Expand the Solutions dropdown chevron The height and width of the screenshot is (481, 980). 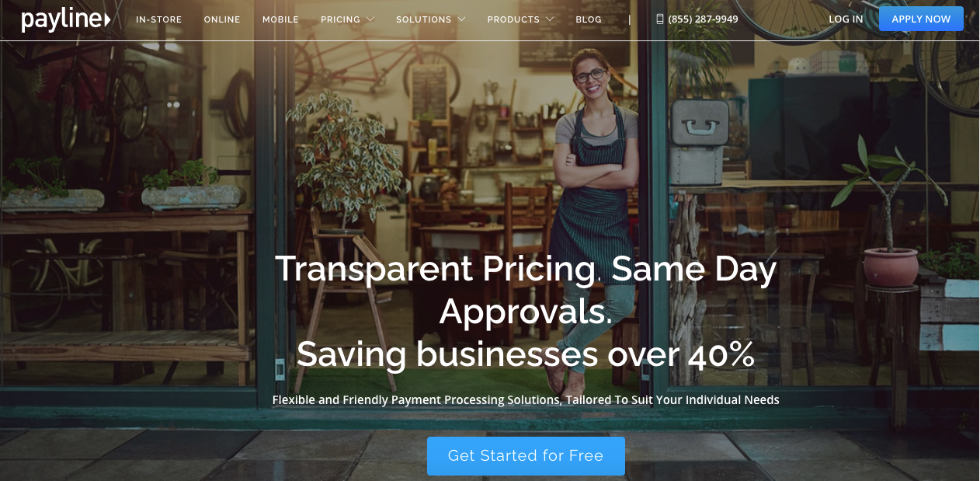point(461,19)
